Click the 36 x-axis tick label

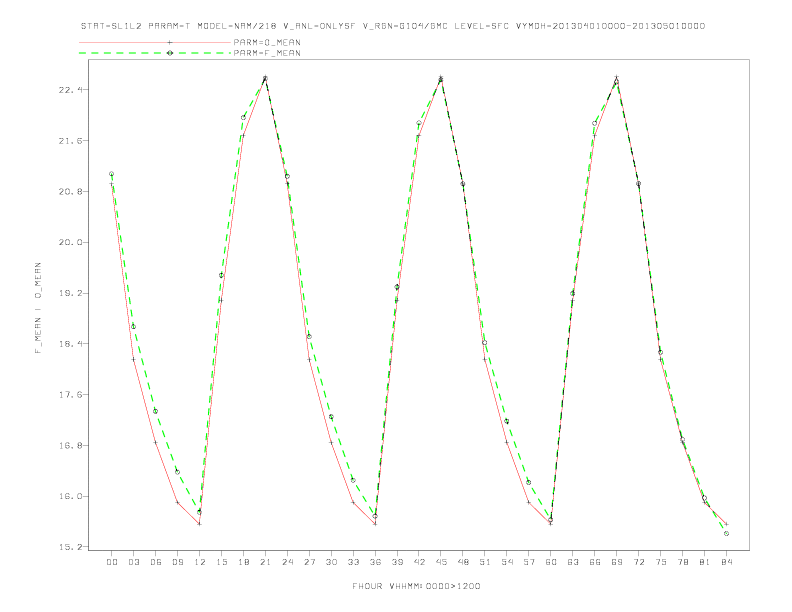pos(375,562)
